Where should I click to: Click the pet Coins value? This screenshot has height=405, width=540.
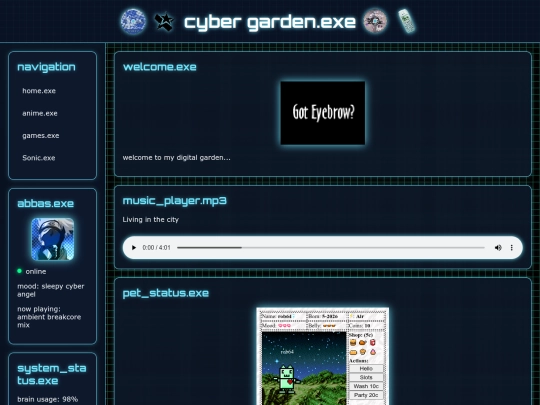pos(367,325)
